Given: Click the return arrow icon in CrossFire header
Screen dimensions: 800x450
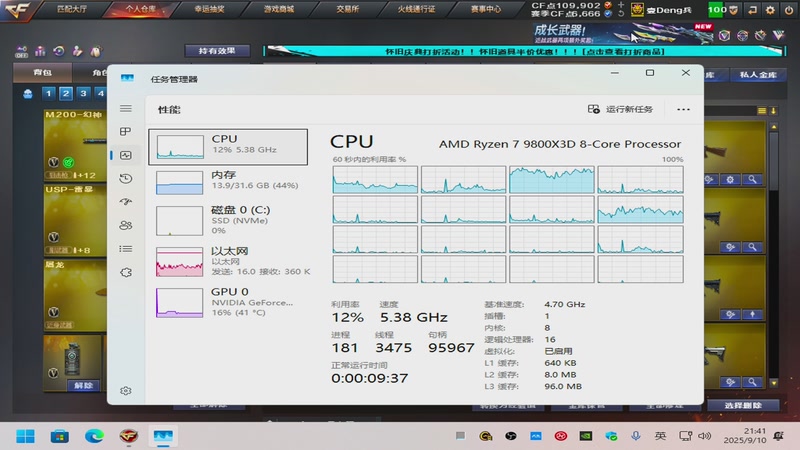Looking at the screenshot, I should coord(753,10).
